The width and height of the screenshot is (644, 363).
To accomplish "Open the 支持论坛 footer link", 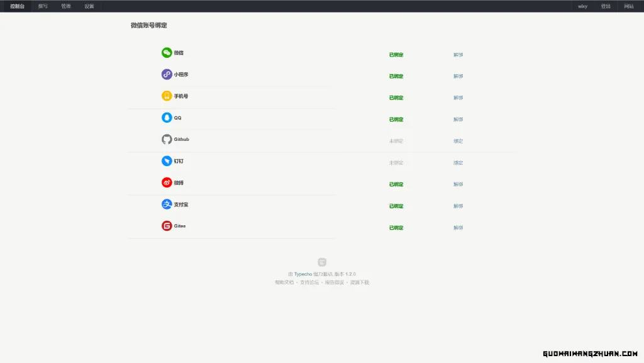I will pos(309,282).
